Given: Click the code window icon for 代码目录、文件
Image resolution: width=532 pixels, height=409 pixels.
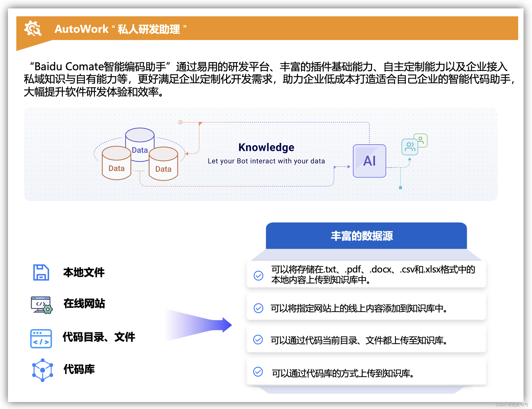Looking at the screenshot, I should [x=41, y=339].
